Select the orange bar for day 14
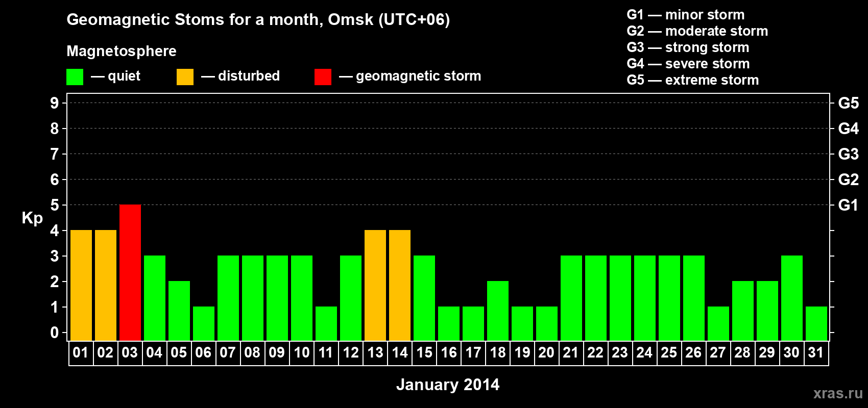868x408 pixels. [x=400, y=286]
